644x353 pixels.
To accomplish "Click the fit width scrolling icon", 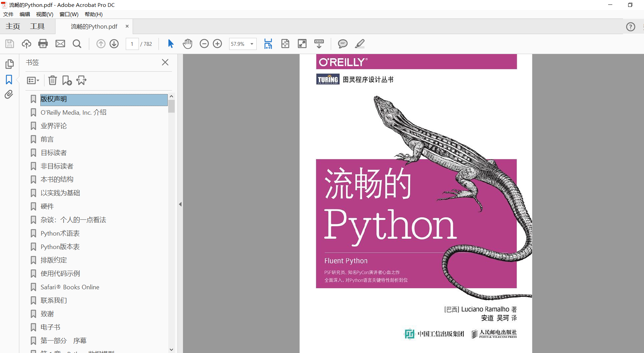I will click(x=268, y=44).
